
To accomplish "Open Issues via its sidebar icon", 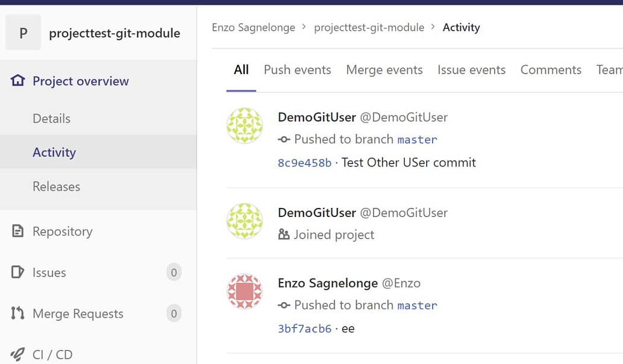I will [17, 272].
